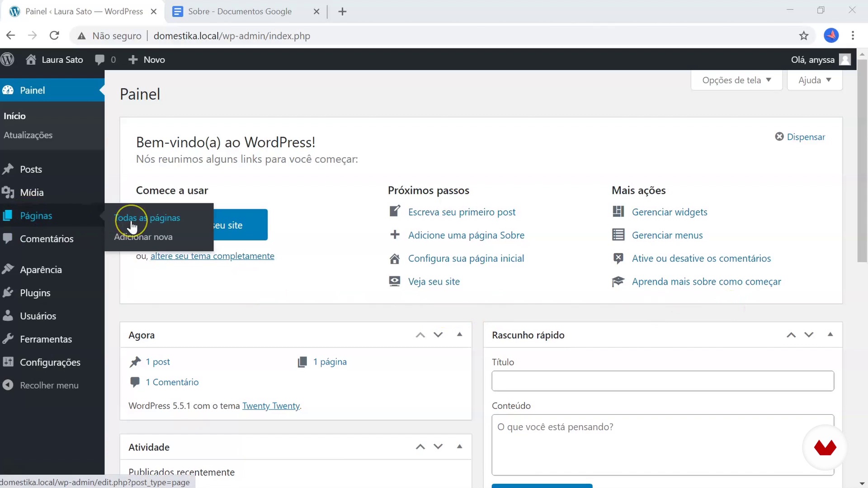The width and height of the screenshot is (868, 488).
Task: Choose Todas as páginas flyout entry
Action: point(147,218)
